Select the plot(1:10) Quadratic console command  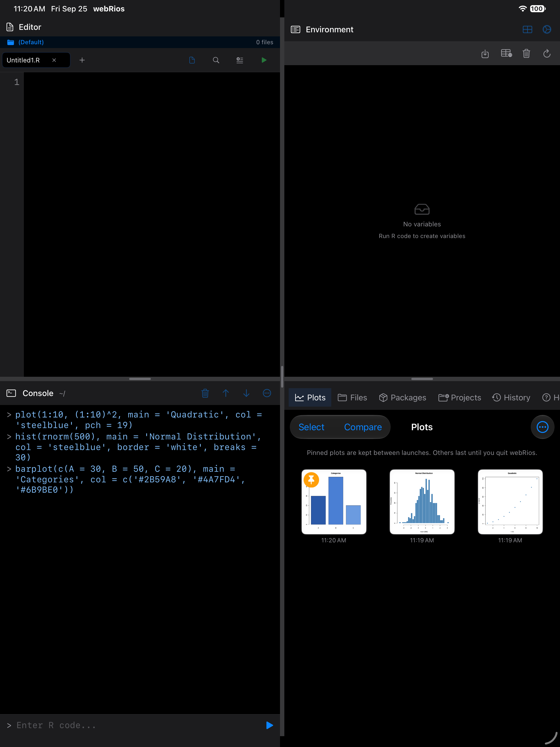pos(139,420)
